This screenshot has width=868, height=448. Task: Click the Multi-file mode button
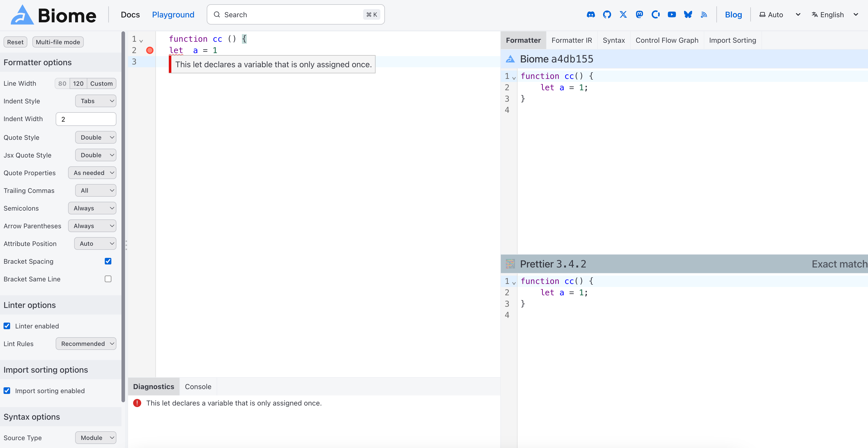[58, 42]
